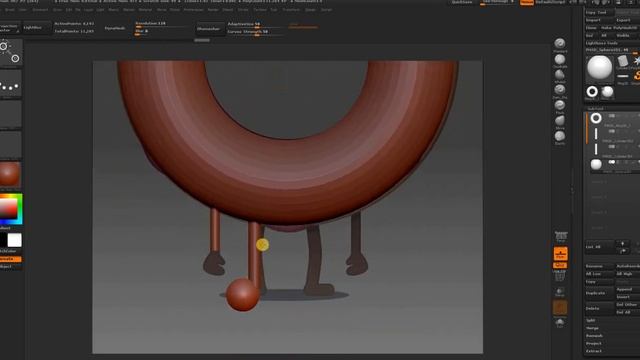Click the Duplicate subtool button
The width and height of the screenshot is (640, 360).
[600, 293]
